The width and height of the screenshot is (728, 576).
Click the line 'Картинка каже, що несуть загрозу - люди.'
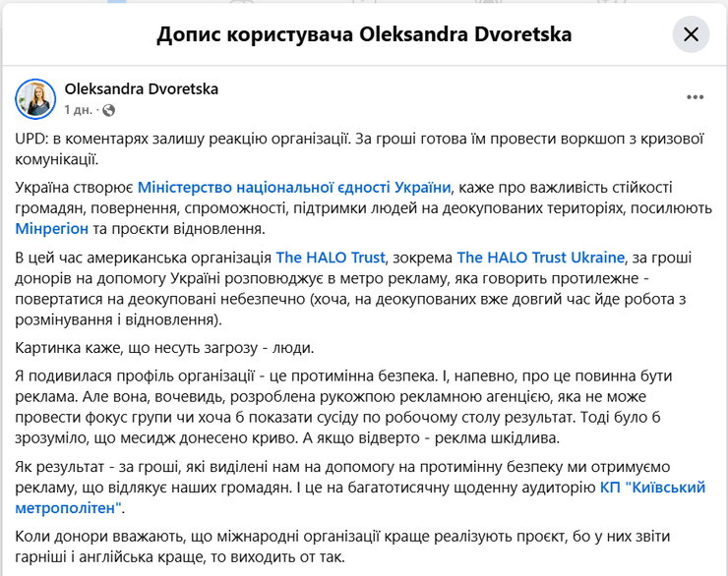click(165, 348)
